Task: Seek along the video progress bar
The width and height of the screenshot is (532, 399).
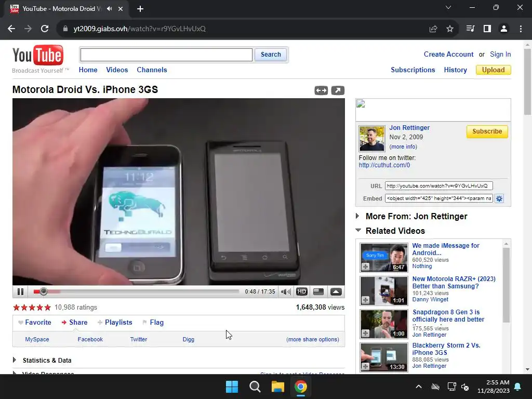Action: coord(137,291)
